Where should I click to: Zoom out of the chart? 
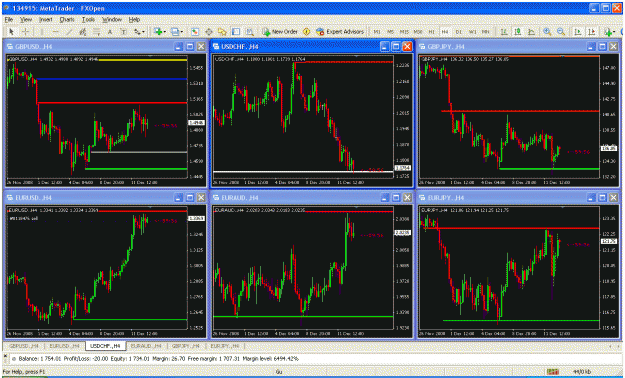click(561, 32)
